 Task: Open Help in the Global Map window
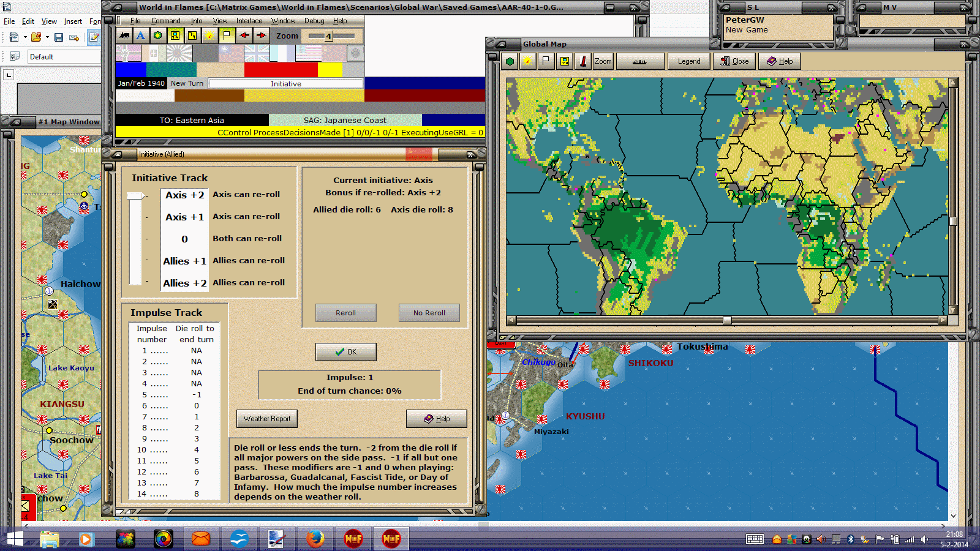click(x=780, y=61)
